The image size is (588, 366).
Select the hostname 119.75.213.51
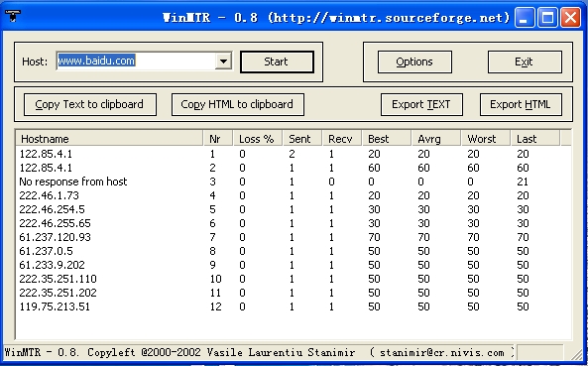55,306
